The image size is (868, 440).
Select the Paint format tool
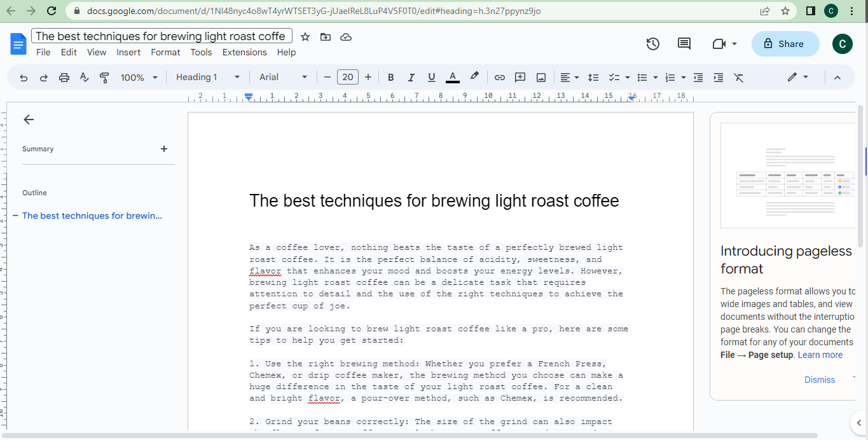[104, 77]
